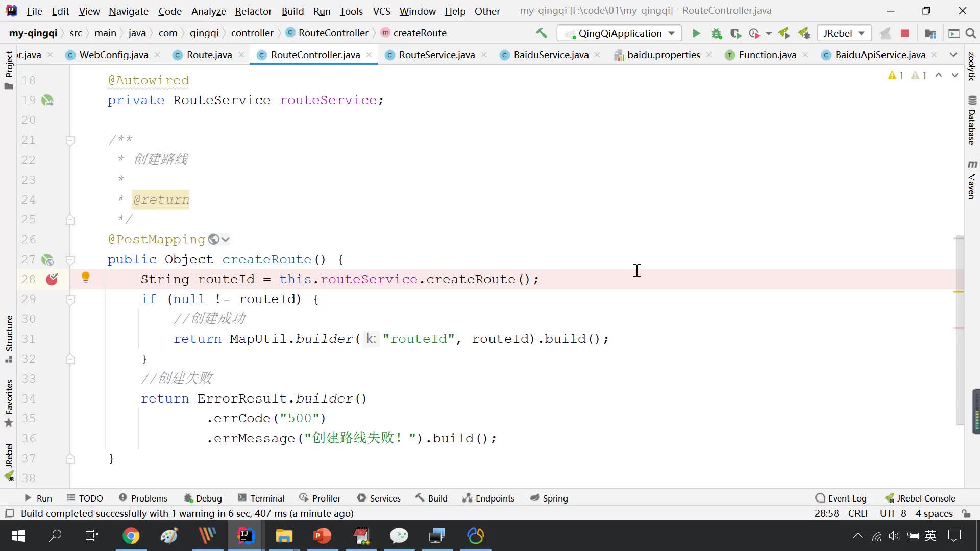
Task: Open PowerPoint from the taskbar
Action: point(322,536)
